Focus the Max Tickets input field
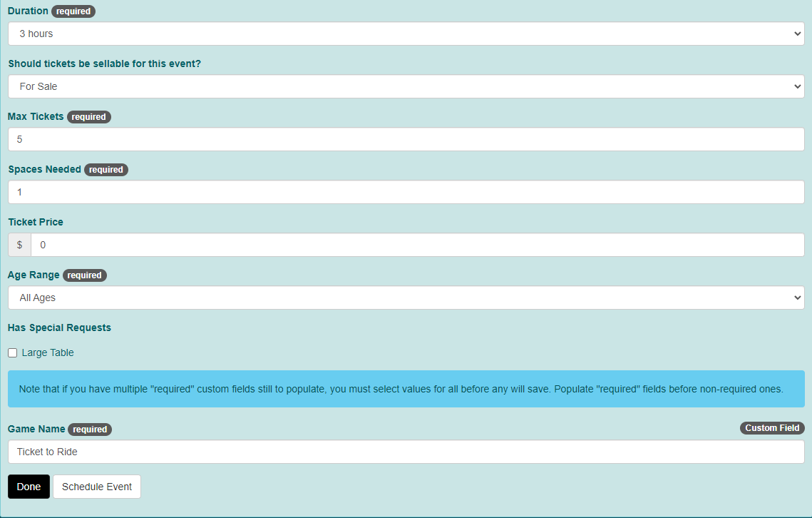The width and height of the screenshot is (812, 518). tap(406, 139)
